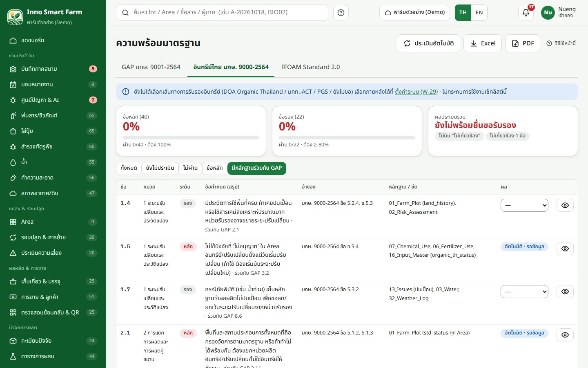Viewport: 588px width, 368px height.
Task: Open Nueng user account menu
Action: click(559, 13)
